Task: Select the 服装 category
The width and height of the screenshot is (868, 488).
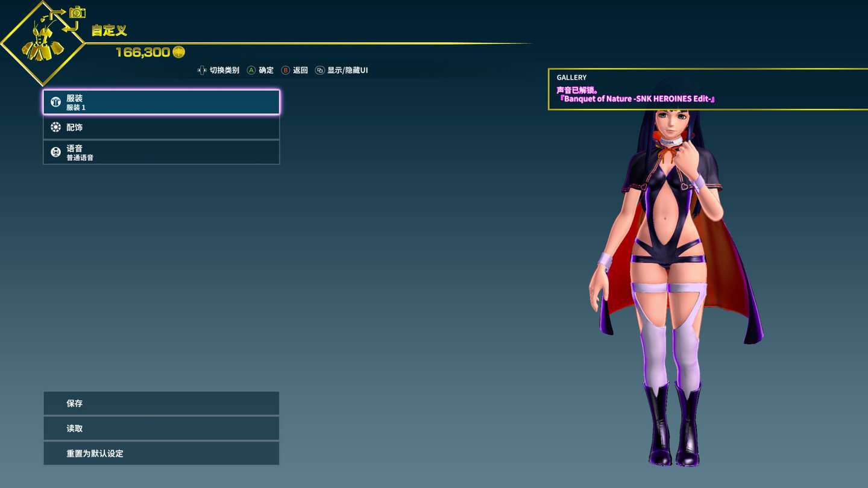Action: [162, 102]
